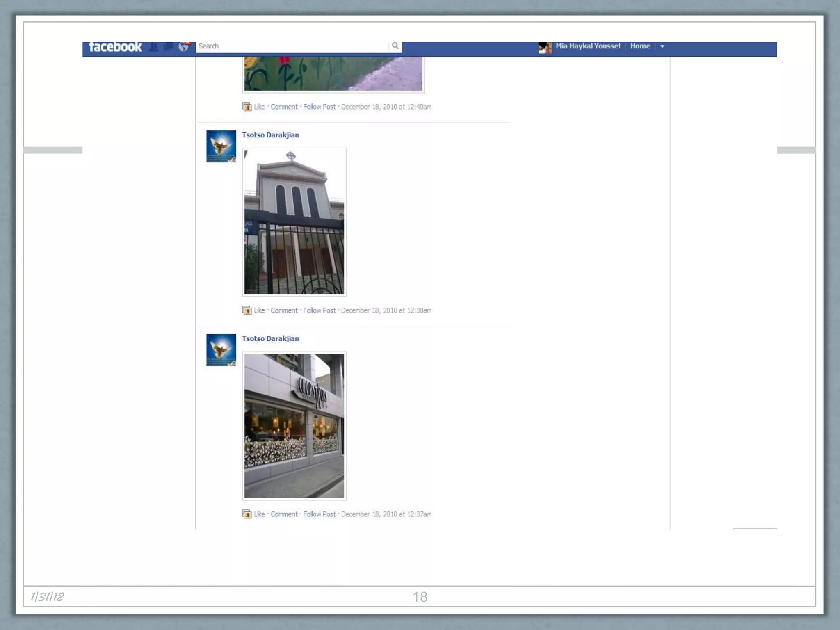Expand the account dropdown arrow next to Home
840x630 pixels.
[x=662, y=46]
